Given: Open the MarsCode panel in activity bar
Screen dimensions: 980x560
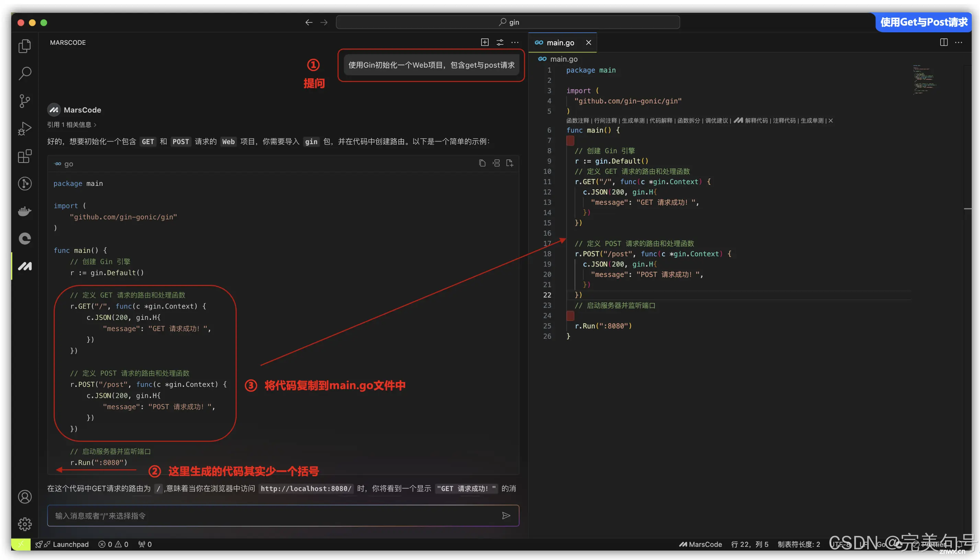Looking at the screenshot, I should 25,266.
